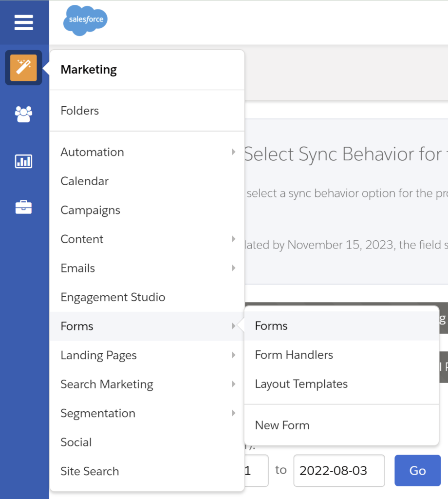Screen dimensions: 448x499
Task: Open the Prospects people icon
Action: 23,114
